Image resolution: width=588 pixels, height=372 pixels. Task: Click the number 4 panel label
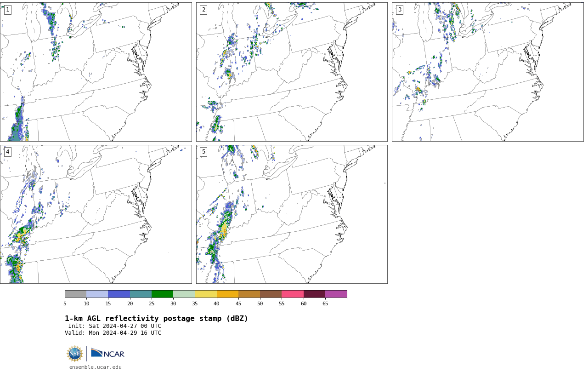[x=7, y=152]
